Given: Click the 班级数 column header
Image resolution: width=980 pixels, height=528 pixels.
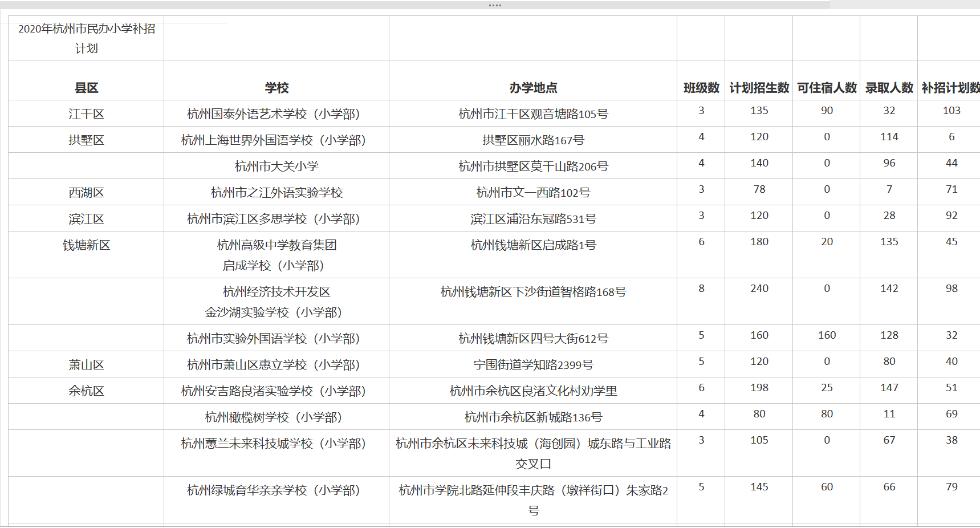Looking at the screenshot, I should pos(701,88).
